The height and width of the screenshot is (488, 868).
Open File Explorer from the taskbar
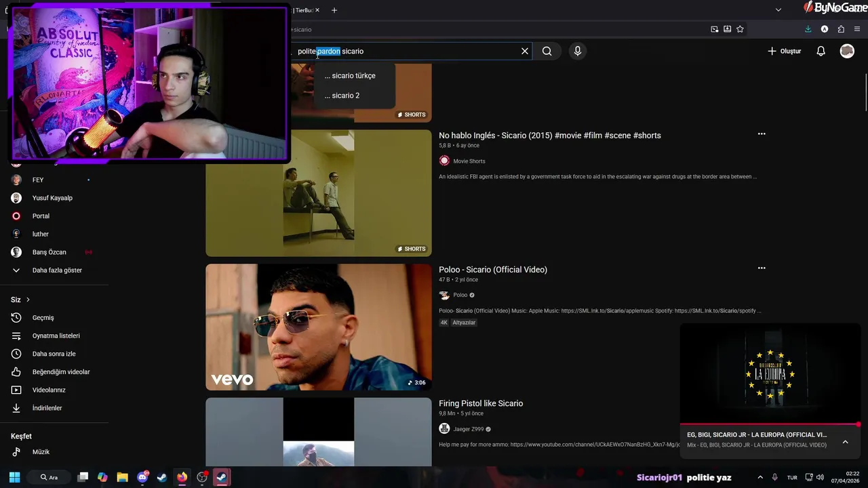tap(122, 477)
